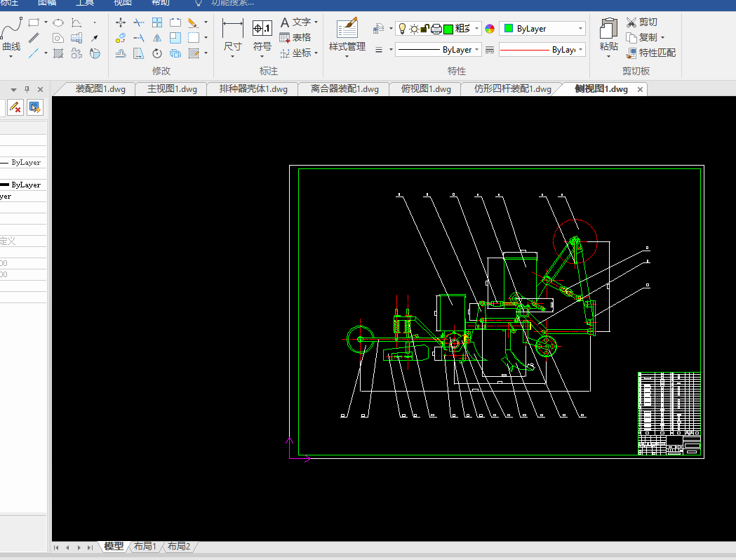
Task: Click the Cut (剪切) button
Action: point(641,22)
